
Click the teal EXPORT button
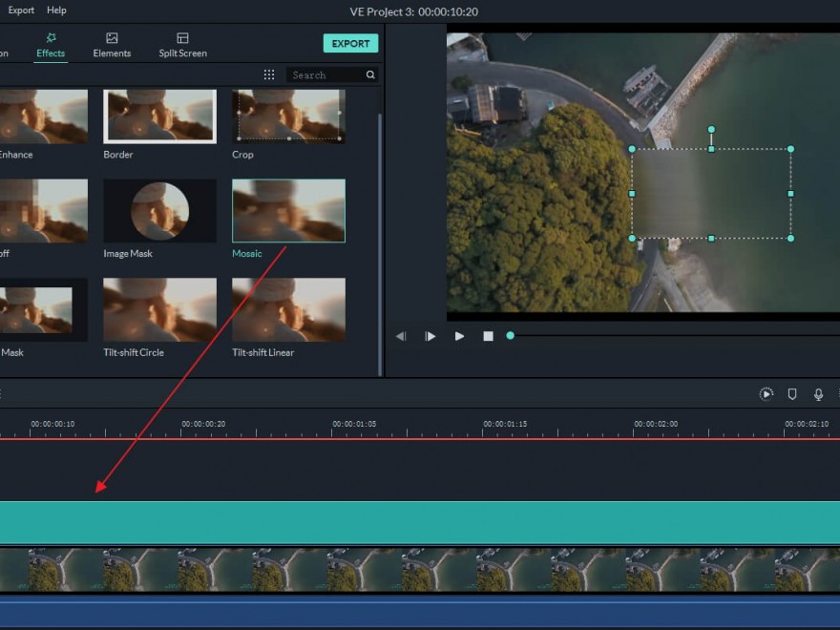click(350, 44)
